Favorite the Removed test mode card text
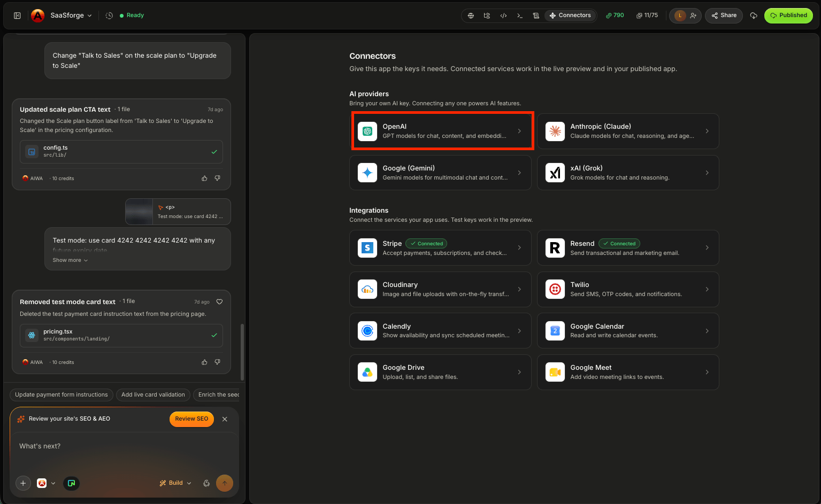The width and height of the screenshot is (821, 504). pos(219,302)
